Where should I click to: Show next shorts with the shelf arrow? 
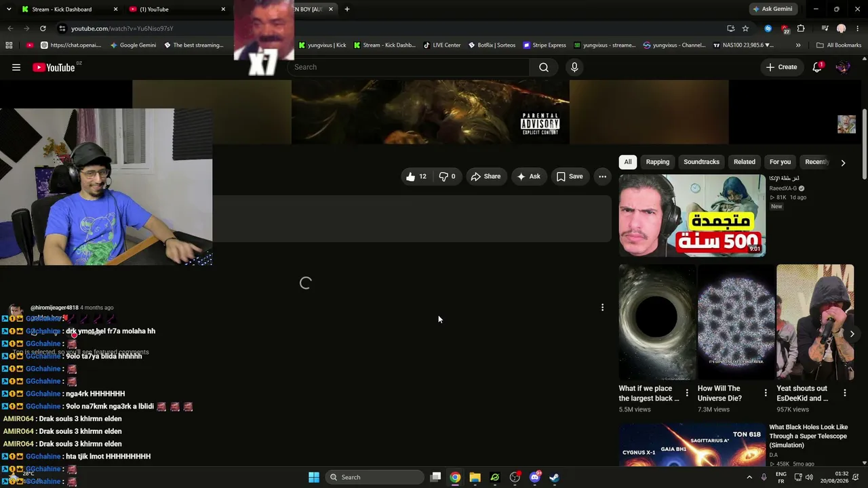click(x=852, y=333)
